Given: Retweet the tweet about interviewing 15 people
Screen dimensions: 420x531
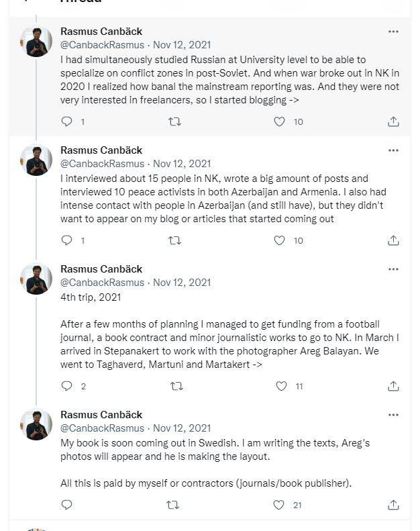Looking at the screenshot, I should [x=174, y=240].
